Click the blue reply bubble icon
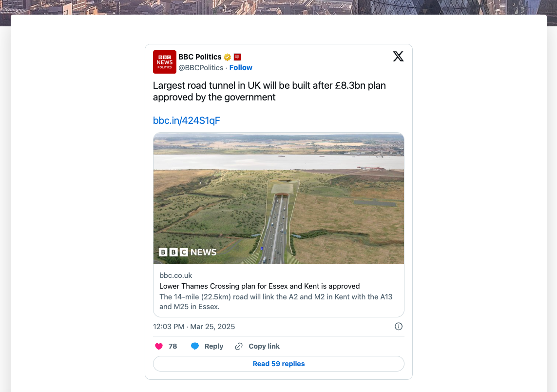The height and width of the screenshot is (392, 557). coord(194,346)
